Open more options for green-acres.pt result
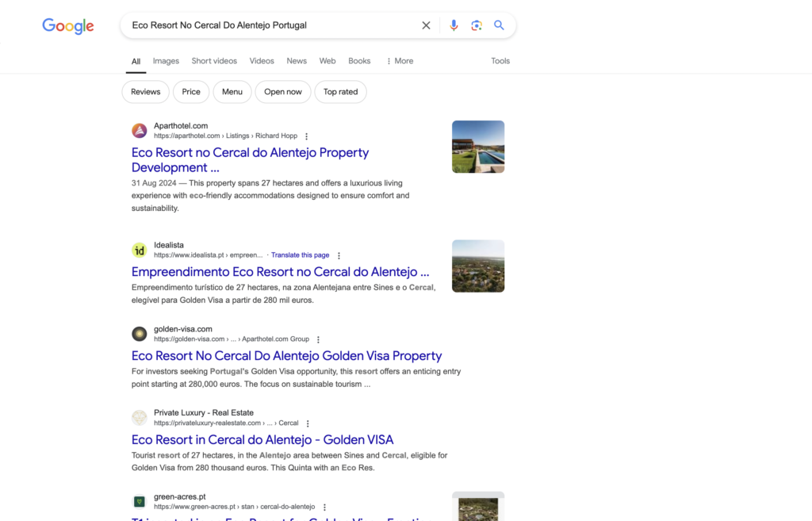812x521 pixels. coord(324,507)
